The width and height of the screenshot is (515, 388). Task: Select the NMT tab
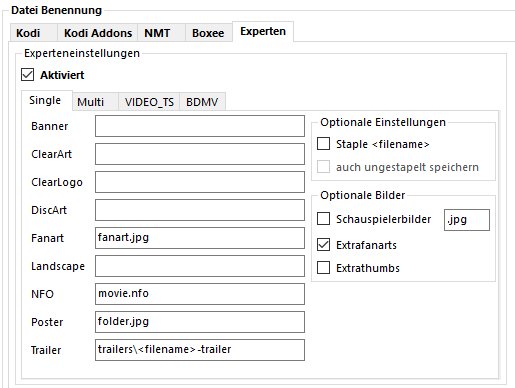pyautogui.click(x=161, y=33)
